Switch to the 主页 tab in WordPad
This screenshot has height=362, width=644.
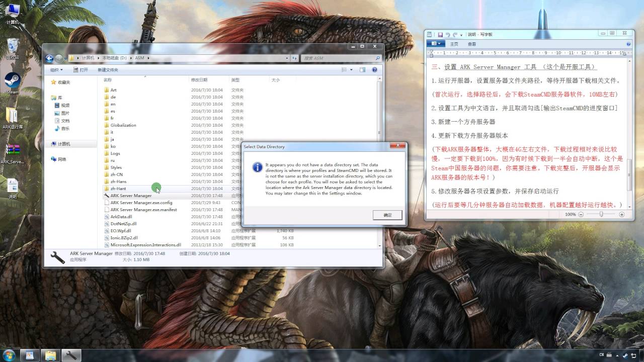454,44
